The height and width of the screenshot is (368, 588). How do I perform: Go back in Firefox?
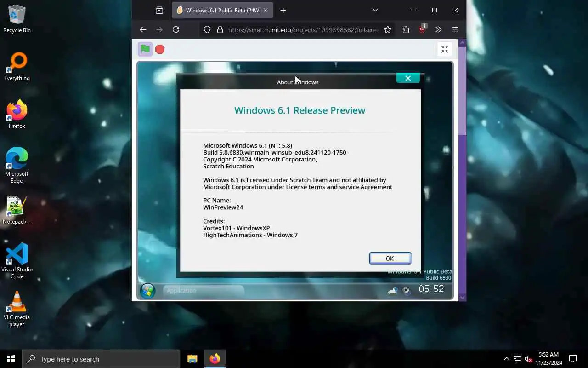pos(143,29)
